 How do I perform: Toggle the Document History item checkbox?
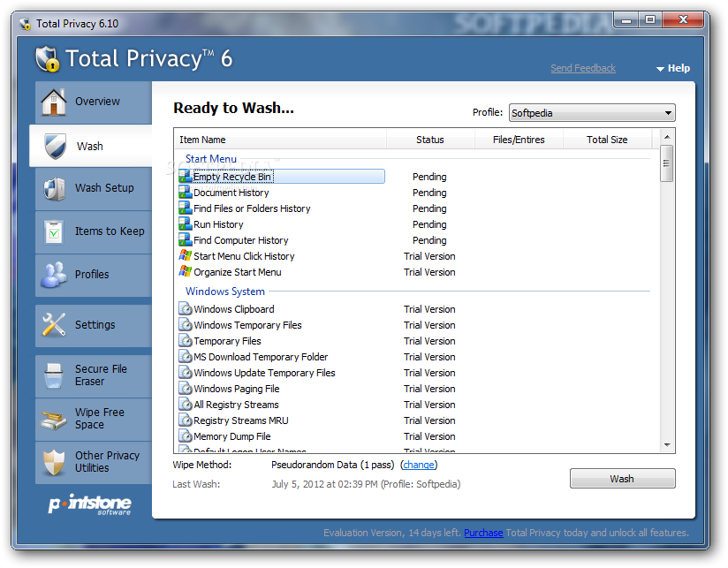[185, 193]
